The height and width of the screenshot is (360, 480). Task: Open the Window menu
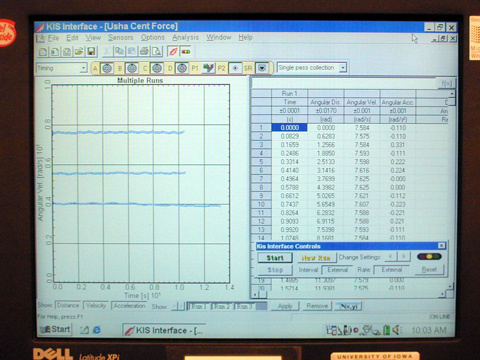pyautogui.click(x=218, y=38)
